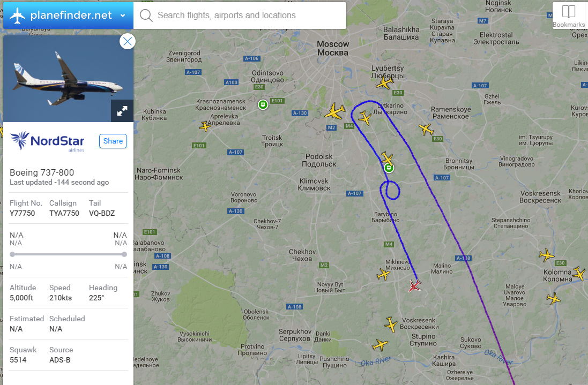Expand the aircraft photo to full size

(122, 111)
